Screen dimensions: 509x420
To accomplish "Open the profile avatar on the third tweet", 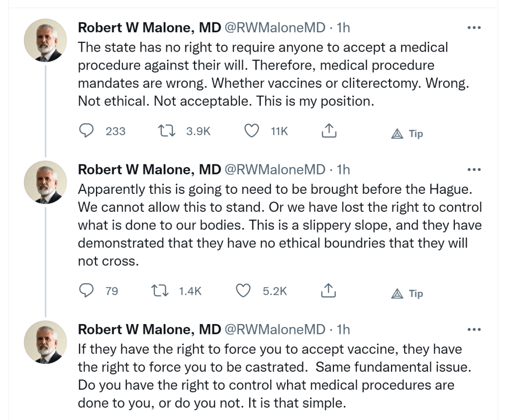I will point(45,342).
